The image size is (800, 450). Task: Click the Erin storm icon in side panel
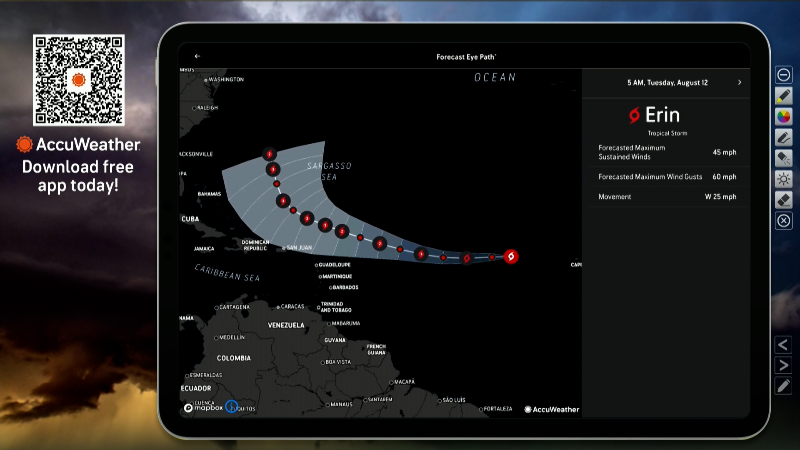click(x=634, y=115)
